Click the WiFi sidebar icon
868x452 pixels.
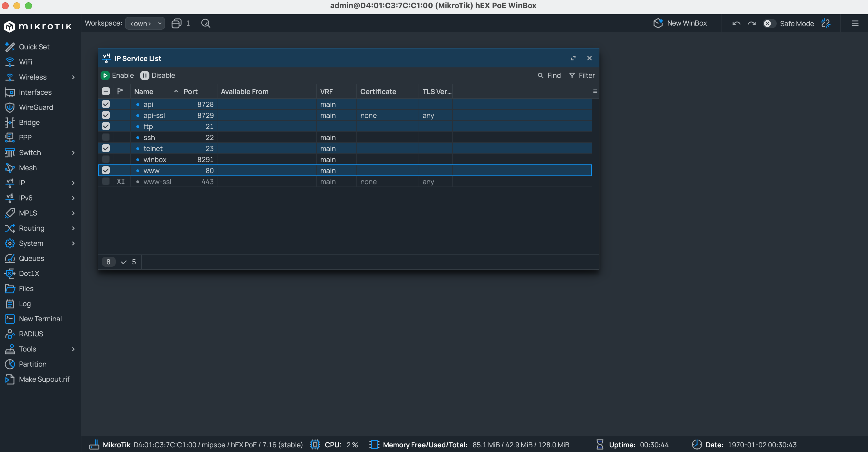[10, 62]
